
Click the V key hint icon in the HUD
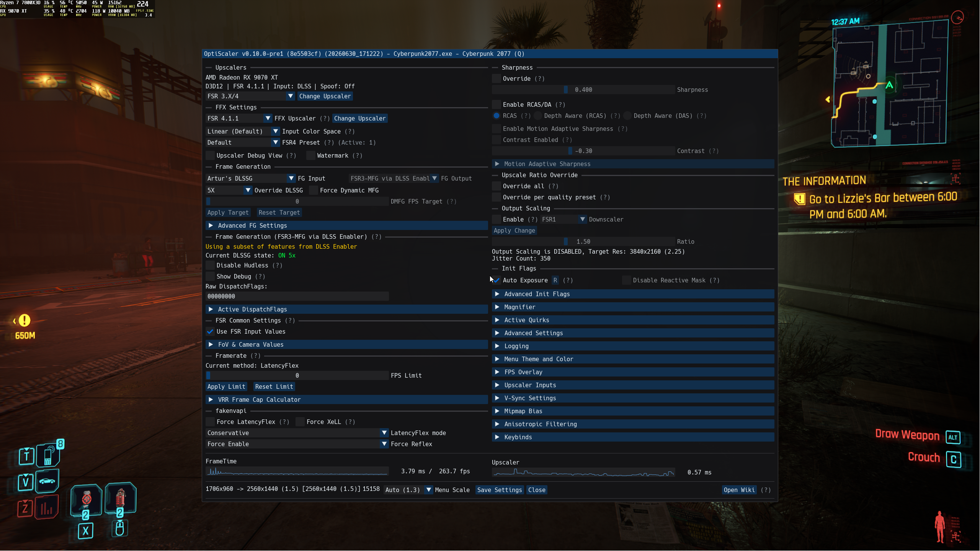point(26,482)
